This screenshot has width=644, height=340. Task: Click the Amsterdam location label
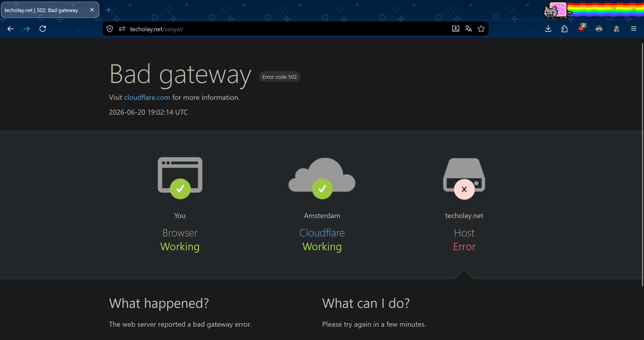click(x=322, y=216)
